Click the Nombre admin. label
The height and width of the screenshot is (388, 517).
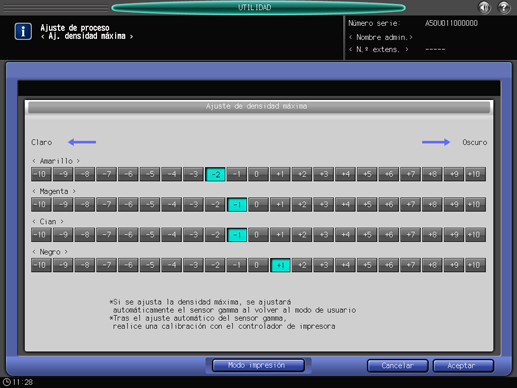381,37
